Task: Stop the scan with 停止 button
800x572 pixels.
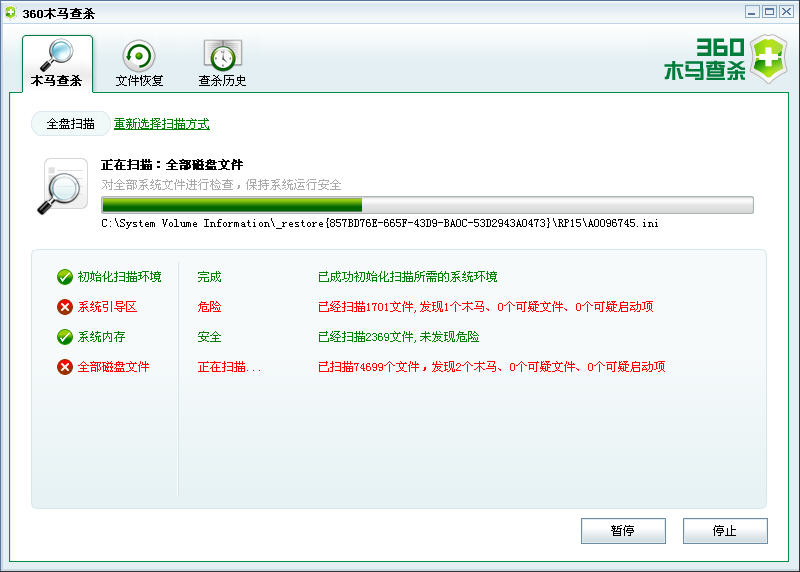Action: click(x=725, y=531)
